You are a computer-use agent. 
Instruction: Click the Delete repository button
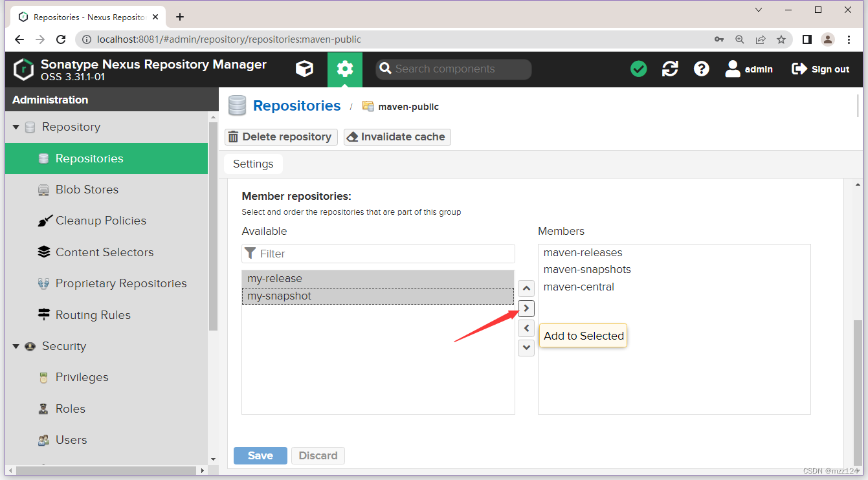tap(281, 136)
